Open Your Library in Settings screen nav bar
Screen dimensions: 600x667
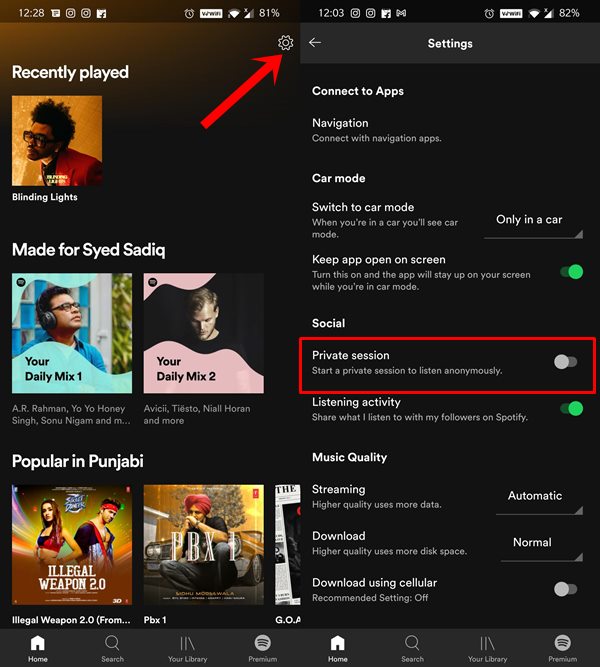click(x=488, y=648)
